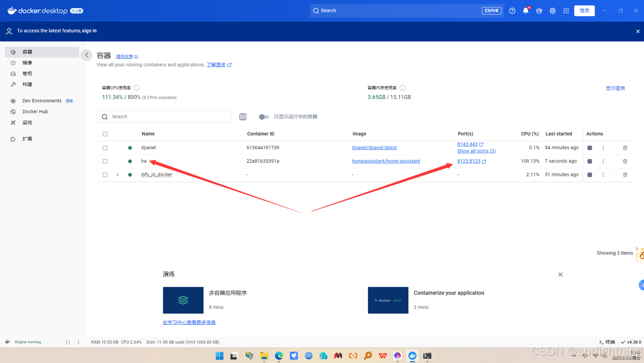Show all ports for dpanel

tap(476, 151)
